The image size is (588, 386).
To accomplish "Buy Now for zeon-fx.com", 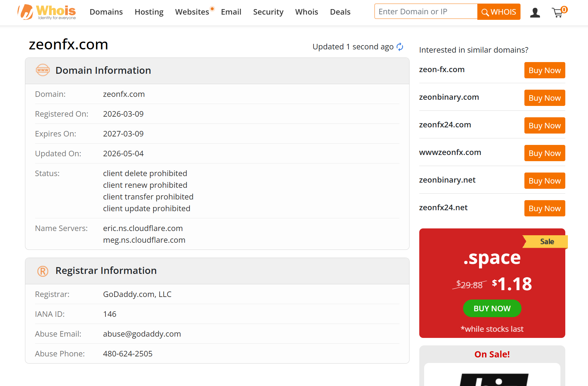I will 545,70.
